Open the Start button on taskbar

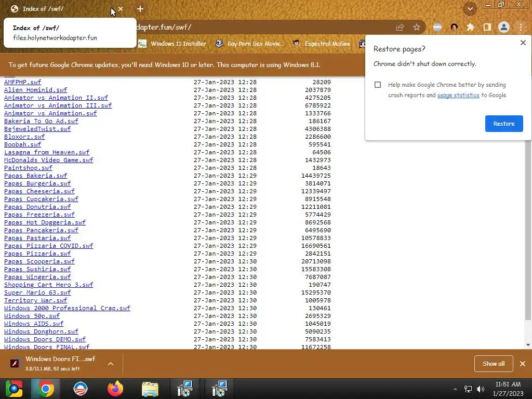(x=14, y=389)
